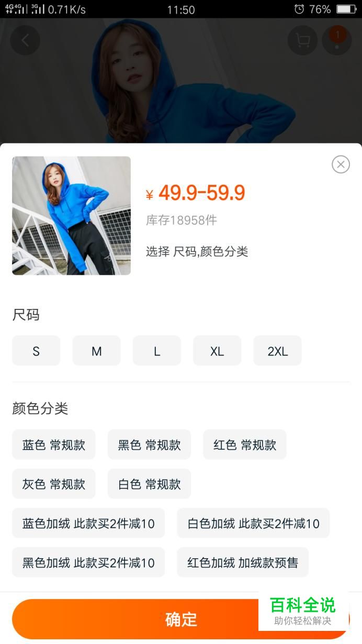Select size 2XL

278,351
